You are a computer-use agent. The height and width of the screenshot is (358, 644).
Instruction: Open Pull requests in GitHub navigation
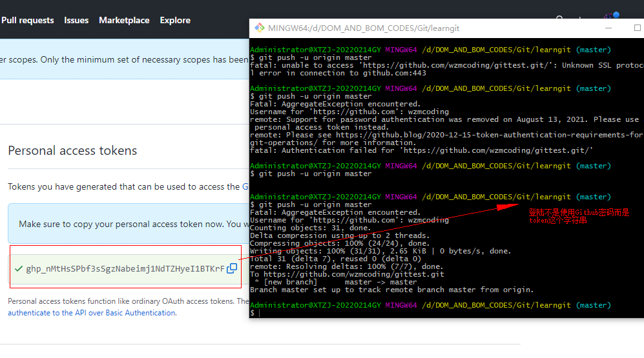[x=28, y=20]
